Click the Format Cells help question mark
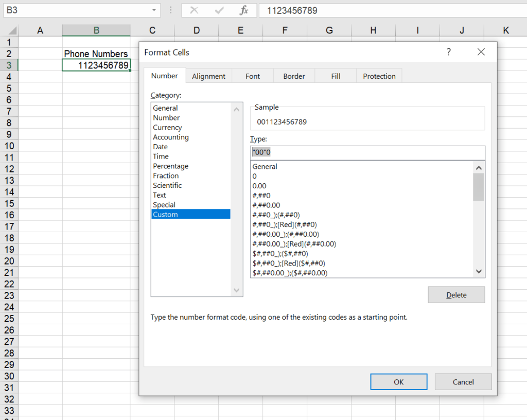This screenshot has width=527, height=420. (449, 52)
